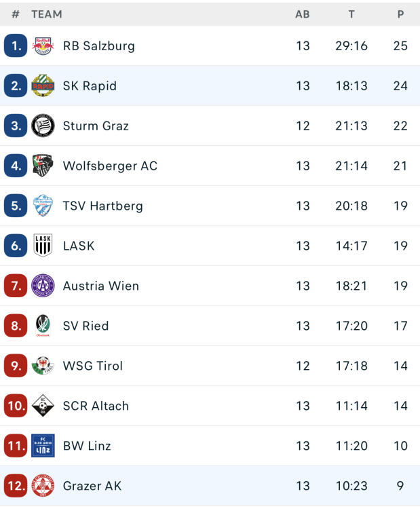Screen dimensions: 420x509
Task: Select the SCR Altach diamond crest
Action: 43,406
